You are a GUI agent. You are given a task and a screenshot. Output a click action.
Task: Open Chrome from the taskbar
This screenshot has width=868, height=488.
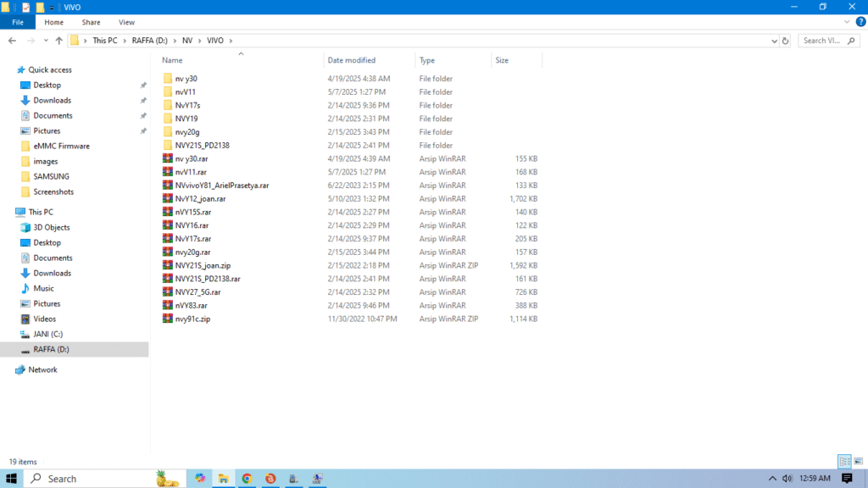tap(247, 479)
